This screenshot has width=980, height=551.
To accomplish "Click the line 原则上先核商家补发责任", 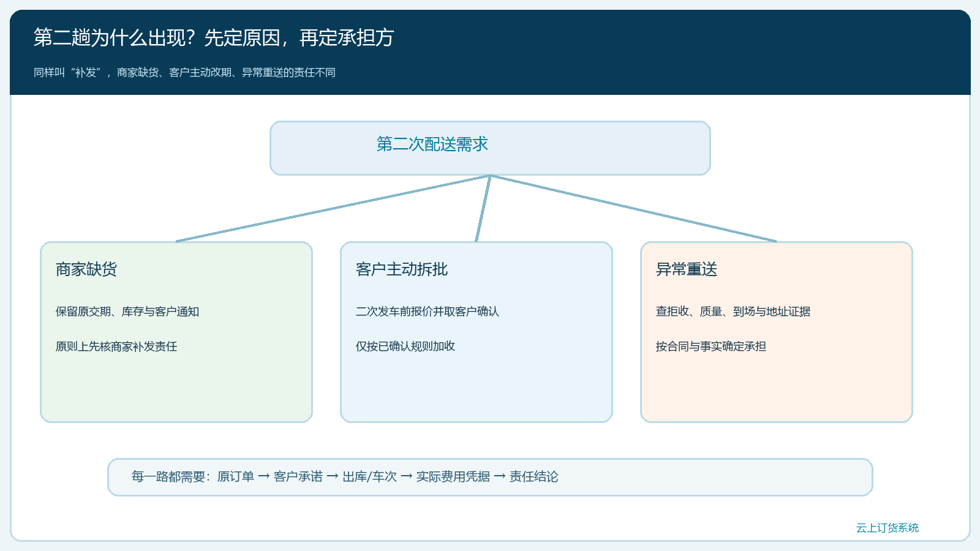I will (x=116, y=347).
